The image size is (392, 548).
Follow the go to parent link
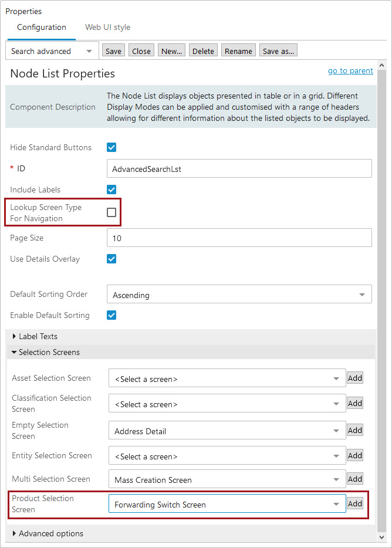[350, 70]
